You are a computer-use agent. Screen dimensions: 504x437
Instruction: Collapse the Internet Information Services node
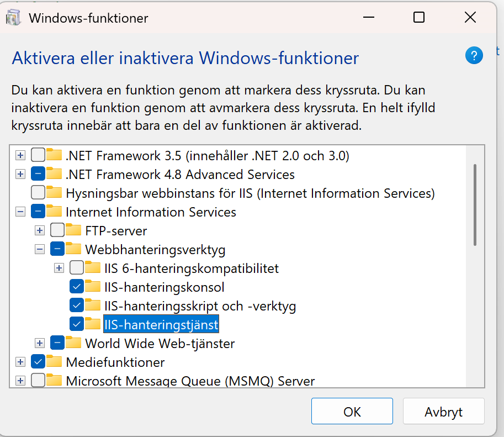tap(20, 212)
